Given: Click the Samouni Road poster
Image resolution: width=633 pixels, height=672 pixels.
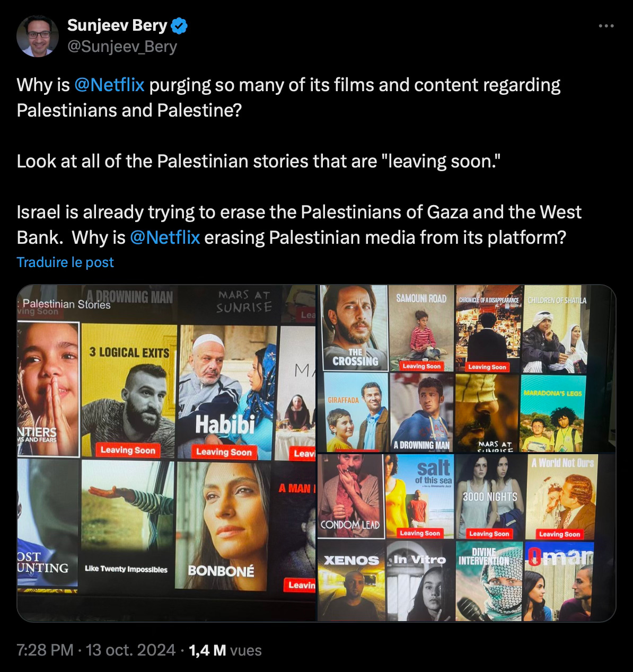Looking at the screenshot, I should pyautogui.click(x=421, y=329).
